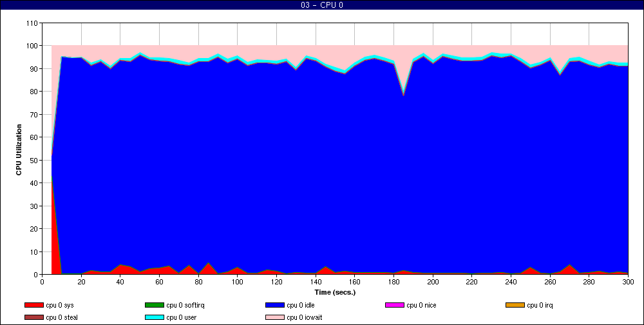This screenshot has width=644, height=325.
Task: Click the orange cpu 0 irq legend swatch
Action: click(515, 305)
